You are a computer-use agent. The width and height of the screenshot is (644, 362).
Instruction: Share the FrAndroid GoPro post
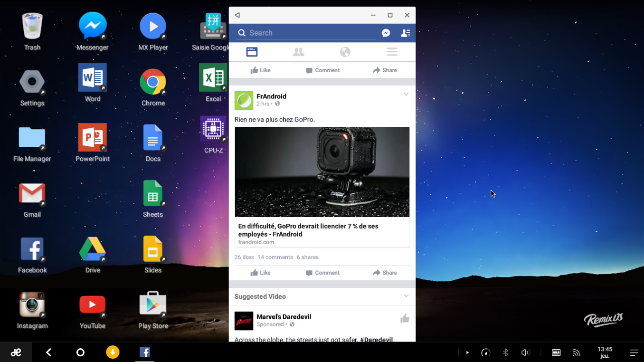(x=385, y=273)
